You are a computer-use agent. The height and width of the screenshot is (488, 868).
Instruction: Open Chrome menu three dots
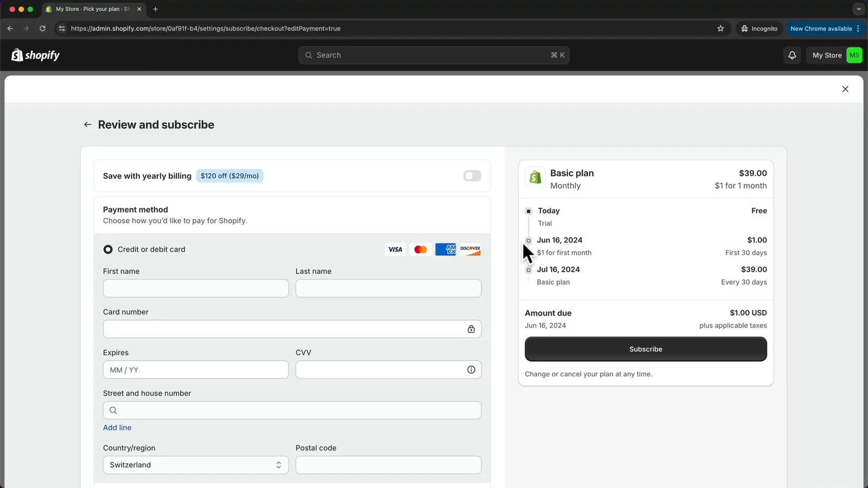coord(858,29)
